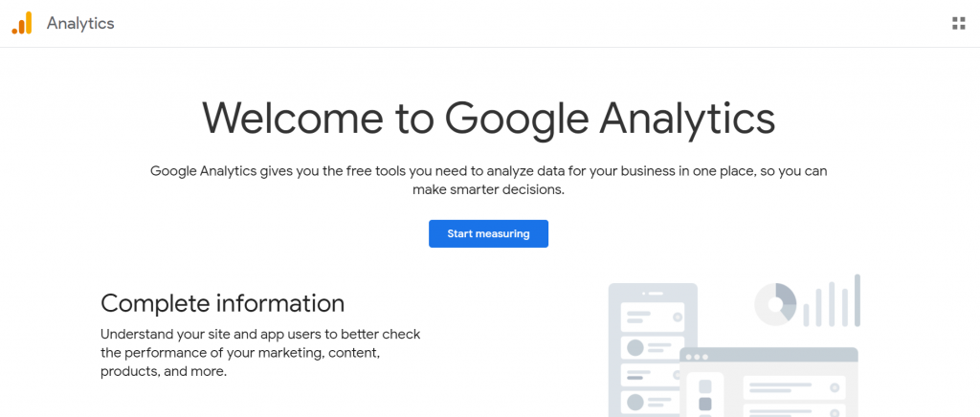Click the circle indicator on browser mockup row
Screen dimensions: 980x417
[x=835, y=388]
